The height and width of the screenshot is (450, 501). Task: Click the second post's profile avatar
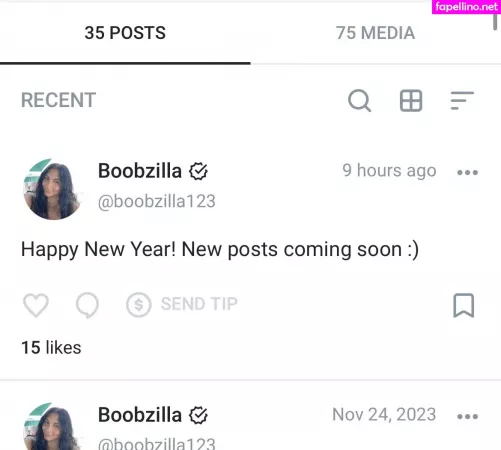click(x=52, y=427)
